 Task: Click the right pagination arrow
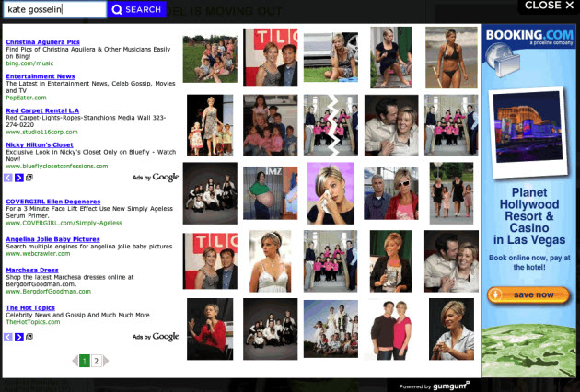click(x=106, y=361)
